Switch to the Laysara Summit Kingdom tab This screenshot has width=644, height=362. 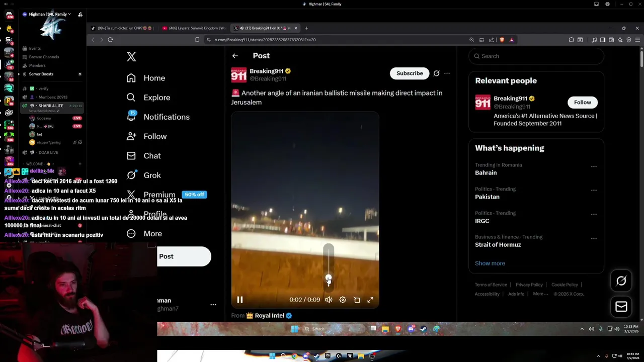pyautogui.click(x=194, y=28)
